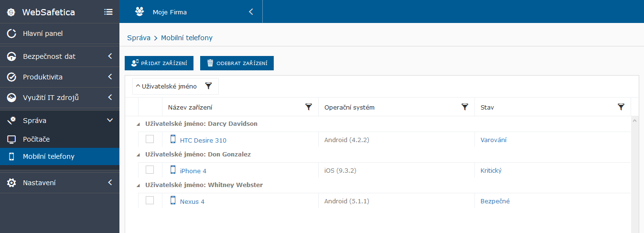The height and width of the screenshot is (233, 644).
Task: Click the Bezpečnost dat lock icon
Action: pyautogui.click(x=12, y=56)
